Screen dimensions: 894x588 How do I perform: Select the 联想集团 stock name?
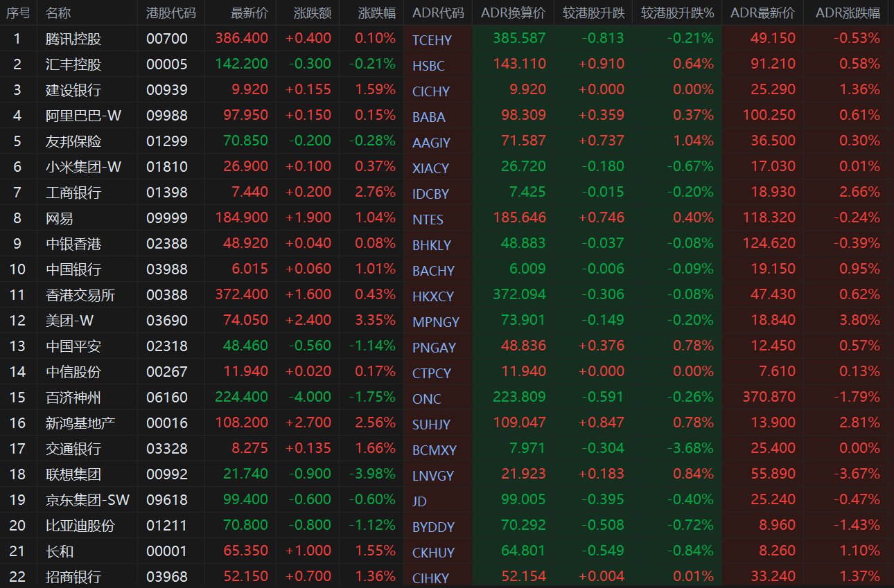(73, 474)
